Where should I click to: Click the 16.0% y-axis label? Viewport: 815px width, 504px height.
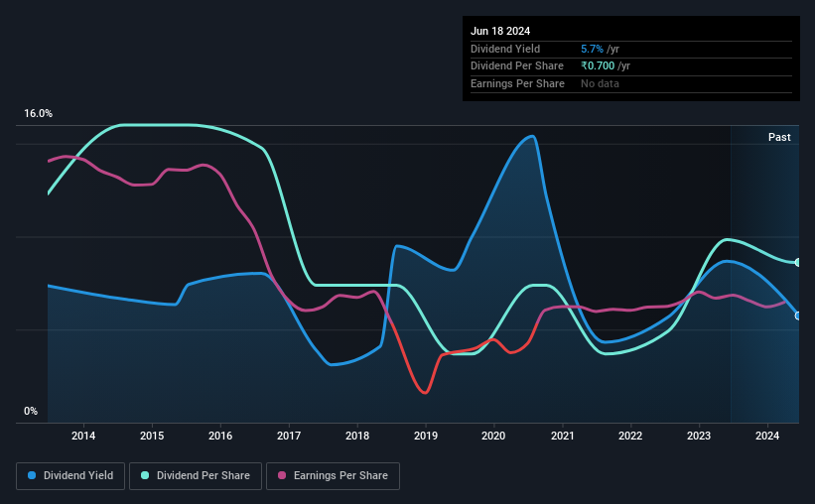38,114
